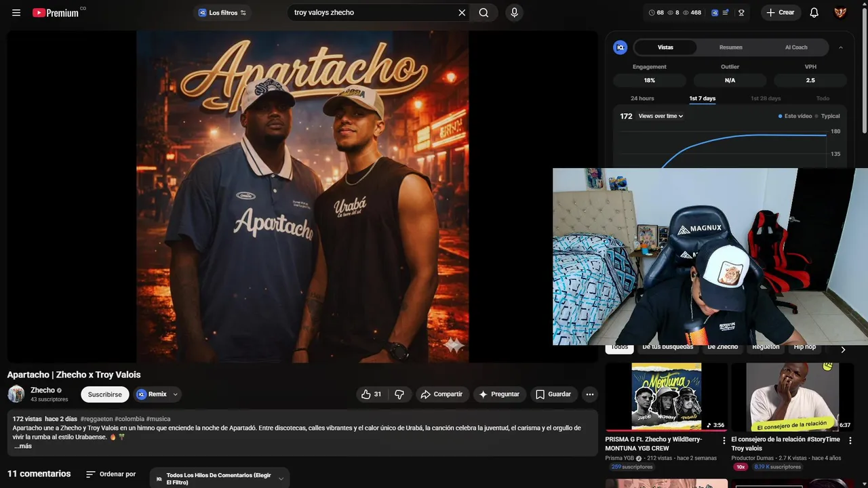This screenshot has width=868, height=488.
Task: Click the eye stat showing 468
Action: click(692, 12)
